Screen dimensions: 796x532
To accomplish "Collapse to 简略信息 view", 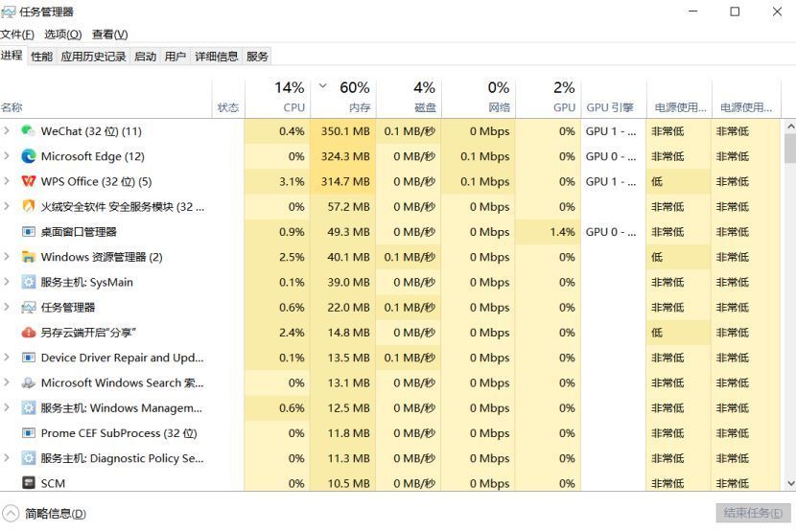I will pos(45,514).
